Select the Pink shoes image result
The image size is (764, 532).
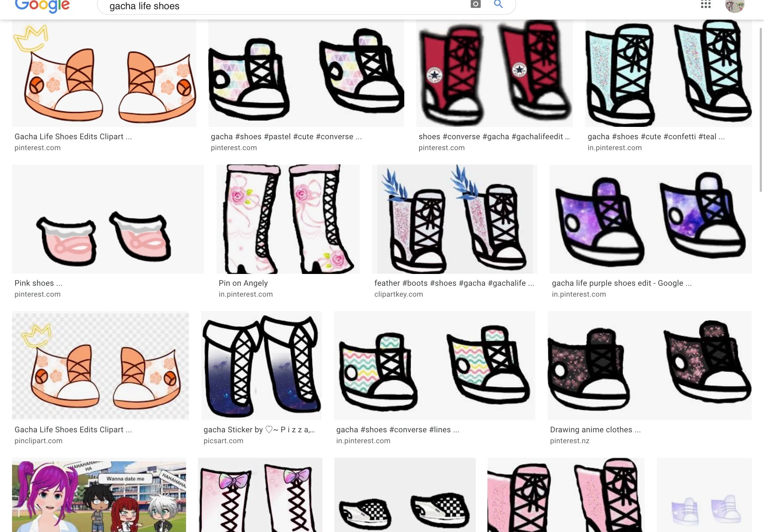pos(108,219)
